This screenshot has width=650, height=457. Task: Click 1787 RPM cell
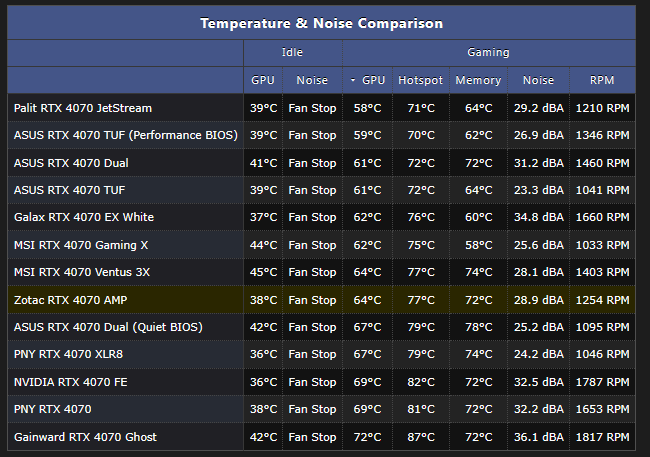(602, 382)
